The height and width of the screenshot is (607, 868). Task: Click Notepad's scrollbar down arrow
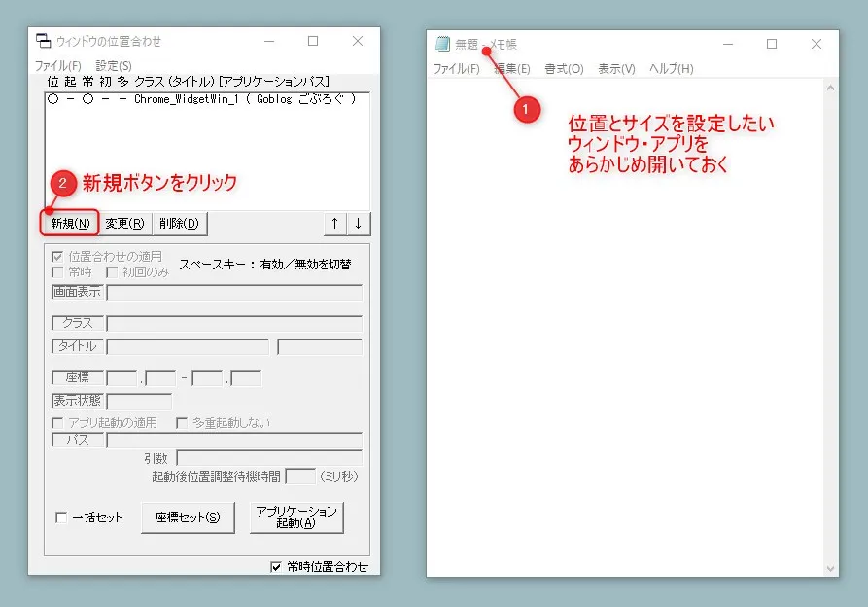828,568
